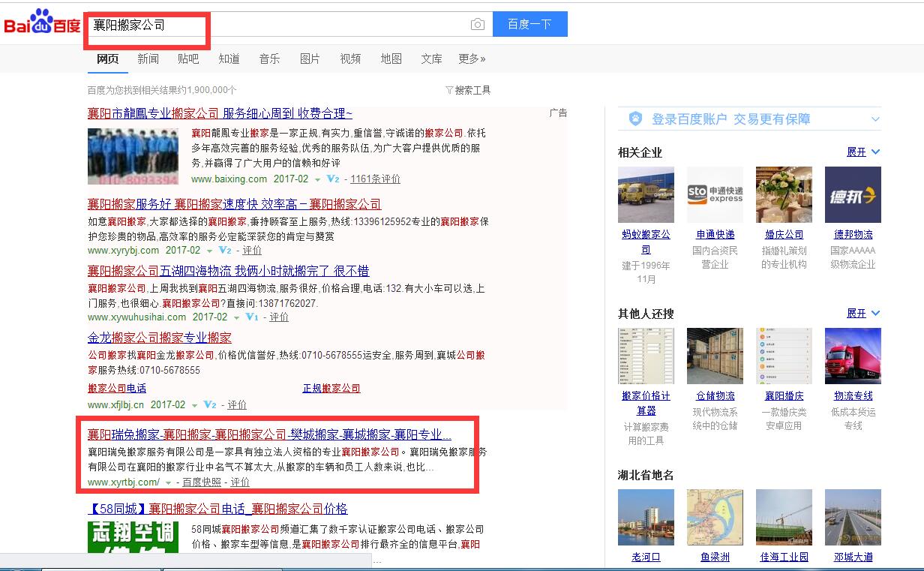The width and height of the screenshot is (924, 571).
Task: Click the 百度一下 search button
Action: coord(529,24)
